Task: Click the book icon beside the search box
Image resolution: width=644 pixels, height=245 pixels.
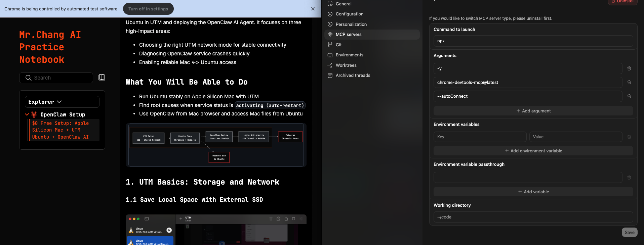Action: click(x=102, y=78)
